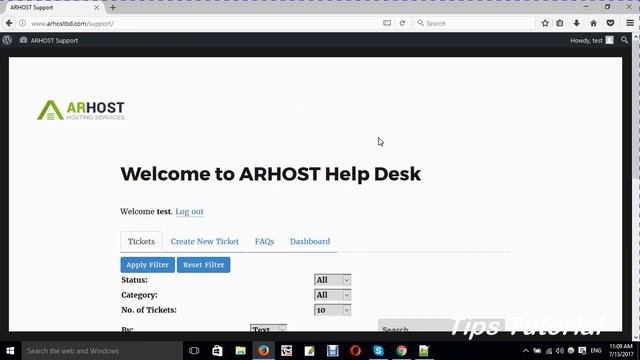Open the Windows Start menu
The height and width of the screenshot is (360, 640).
pyautogui.click(x=10, y=351)
